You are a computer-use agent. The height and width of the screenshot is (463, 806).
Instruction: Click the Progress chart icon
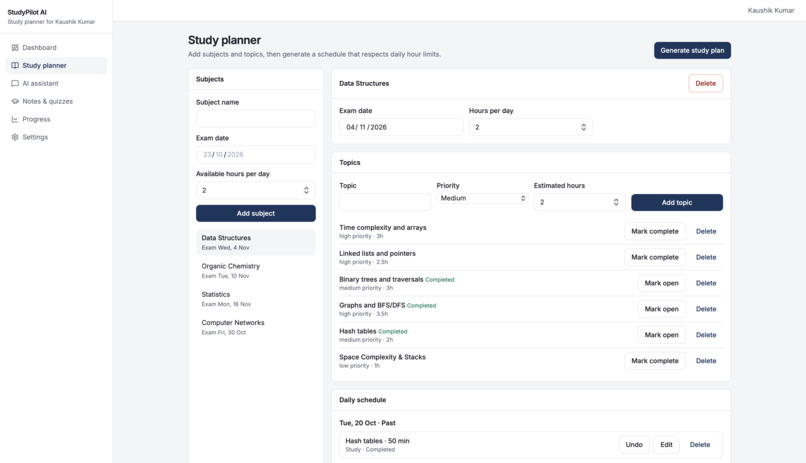coord(15,120)
